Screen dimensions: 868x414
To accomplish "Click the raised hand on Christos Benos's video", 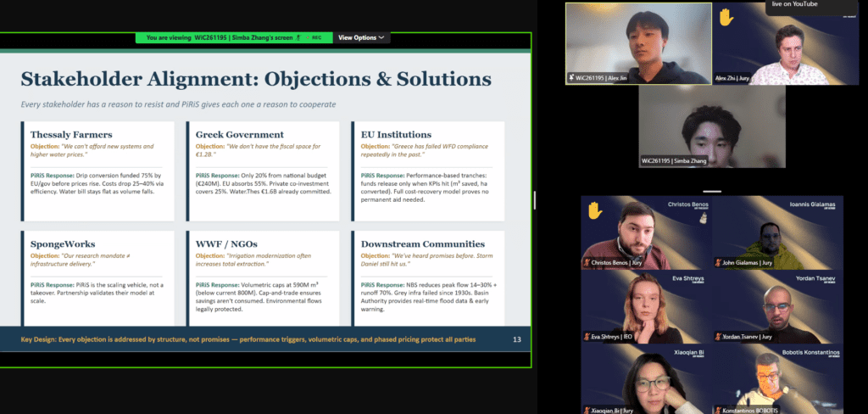I will [x=594, y=211].
